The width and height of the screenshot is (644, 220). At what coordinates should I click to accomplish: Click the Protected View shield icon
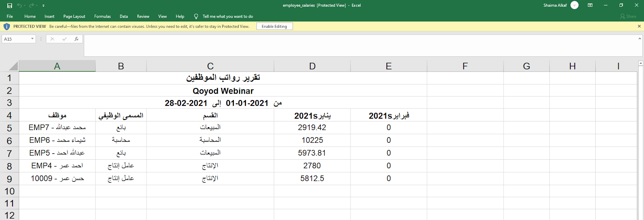[6, 27]
